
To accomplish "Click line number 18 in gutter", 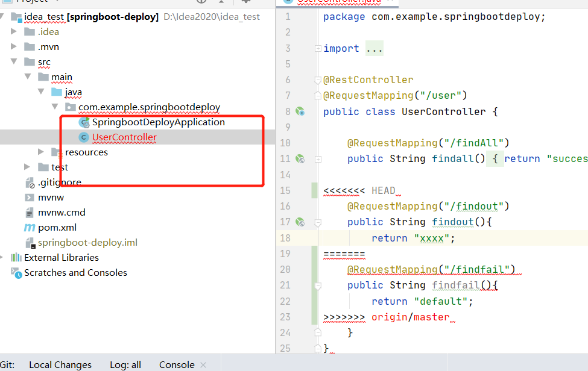I will pos(285,238).
